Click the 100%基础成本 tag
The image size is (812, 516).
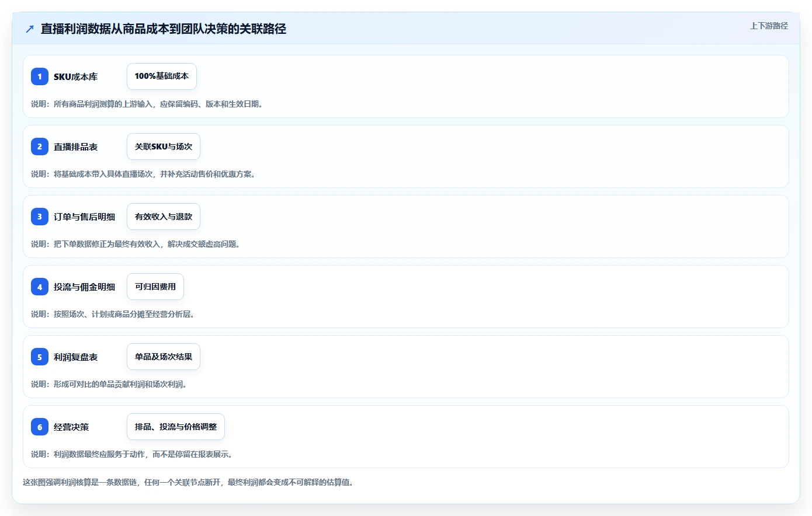(162, 76)
